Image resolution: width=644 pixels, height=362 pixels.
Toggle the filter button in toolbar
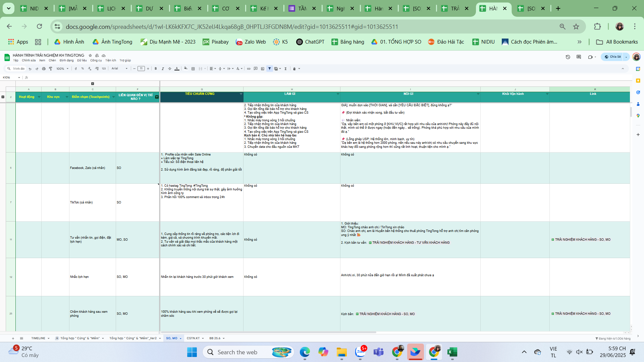tap(269, 69)
